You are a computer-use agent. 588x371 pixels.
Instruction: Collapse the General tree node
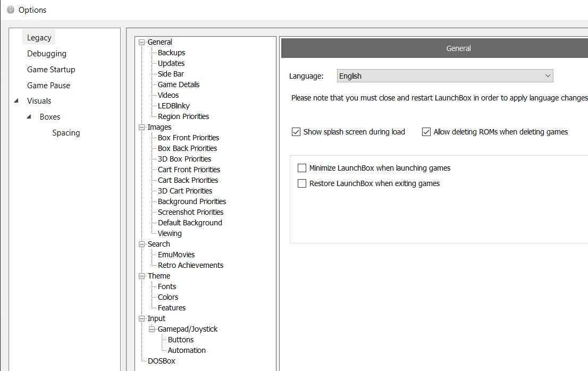142,43
